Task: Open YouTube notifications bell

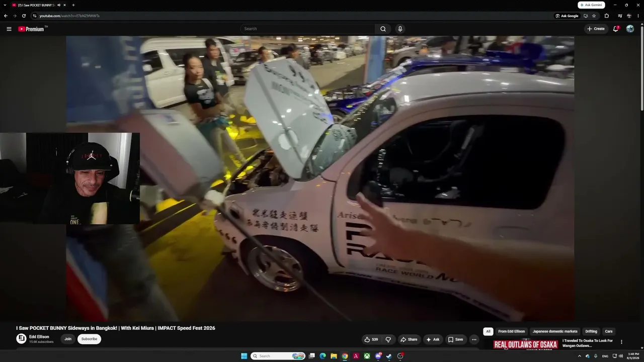Action: pos(616,29)
